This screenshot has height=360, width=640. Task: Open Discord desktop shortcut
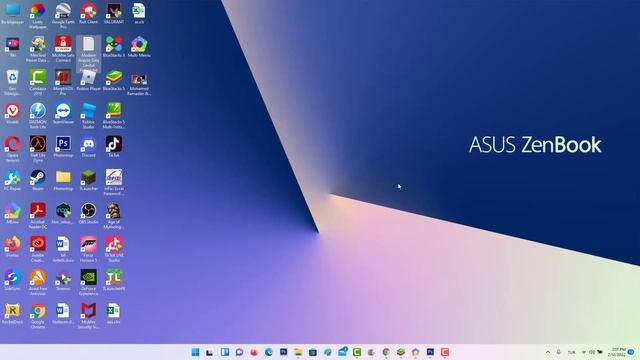[88, 147]
